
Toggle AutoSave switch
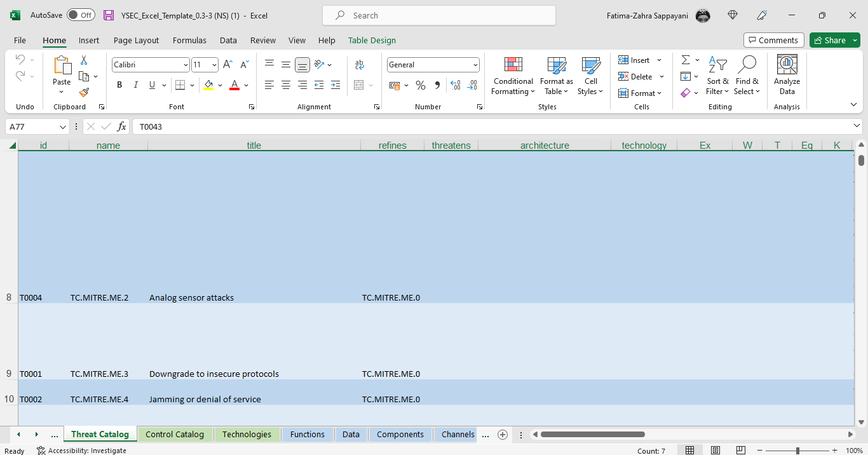(x=81, y=15)
